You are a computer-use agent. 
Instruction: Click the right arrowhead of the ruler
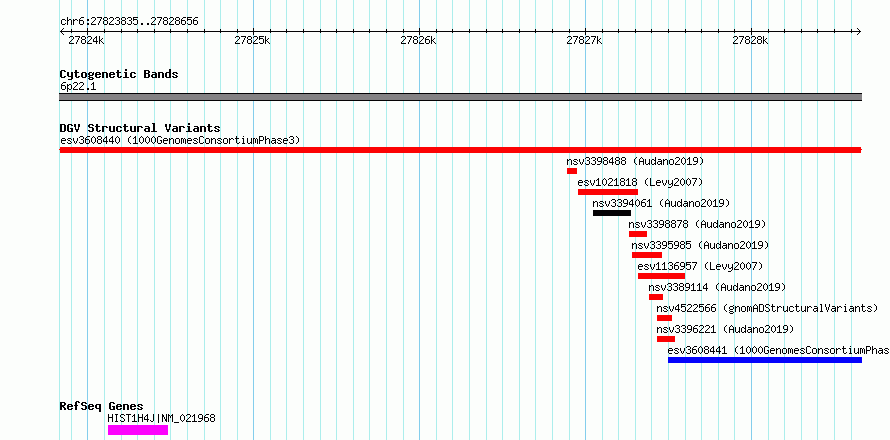point(859,31)
